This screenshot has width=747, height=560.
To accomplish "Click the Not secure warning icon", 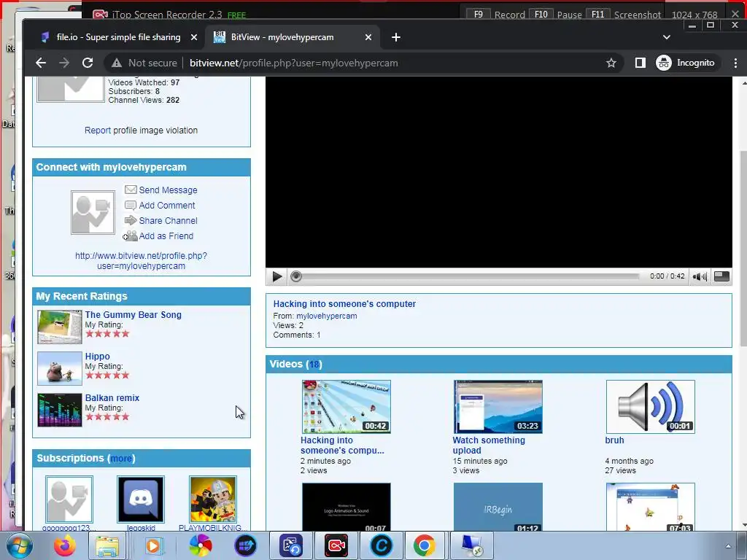I will point(117,63).
